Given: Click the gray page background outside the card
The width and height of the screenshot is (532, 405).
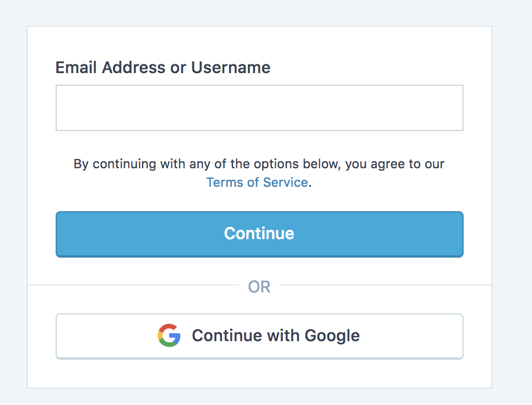Looking at the screenshot, I should click(x=511, y=203).
